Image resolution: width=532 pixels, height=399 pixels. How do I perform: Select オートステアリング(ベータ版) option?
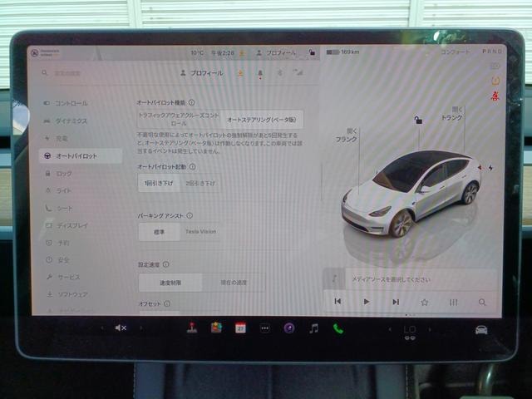coord(262,120)
